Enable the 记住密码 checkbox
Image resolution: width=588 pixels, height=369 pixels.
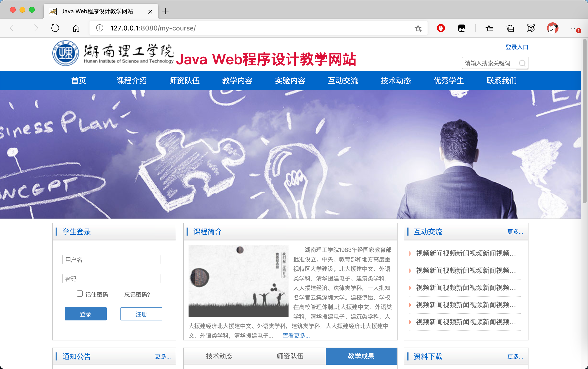pyautogui.click(x=80, y=294)
